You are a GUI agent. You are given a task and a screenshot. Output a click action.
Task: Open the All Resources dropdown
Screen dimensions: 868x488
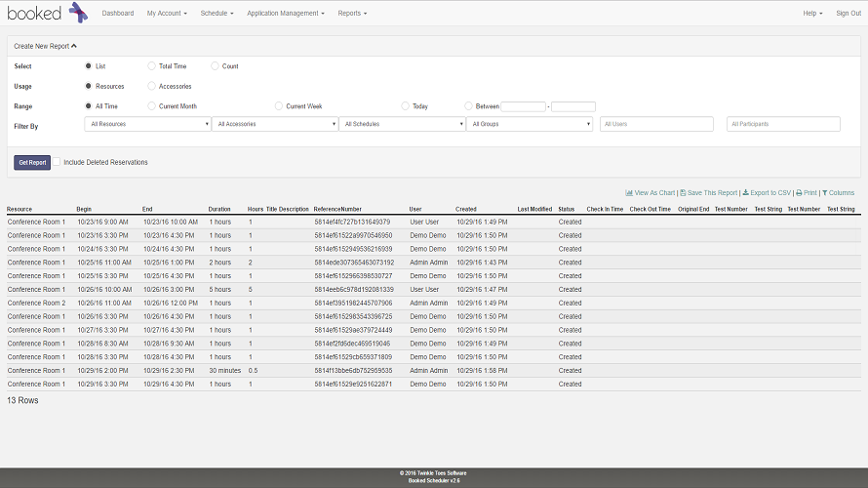pyautogui.click(x=148, y=124)
